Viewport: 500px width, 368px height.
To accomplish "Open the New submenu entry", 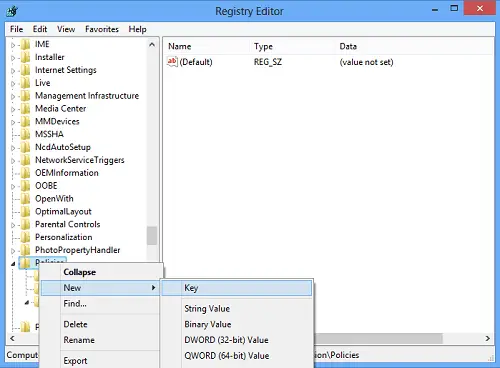I will [x=100, y=288].
